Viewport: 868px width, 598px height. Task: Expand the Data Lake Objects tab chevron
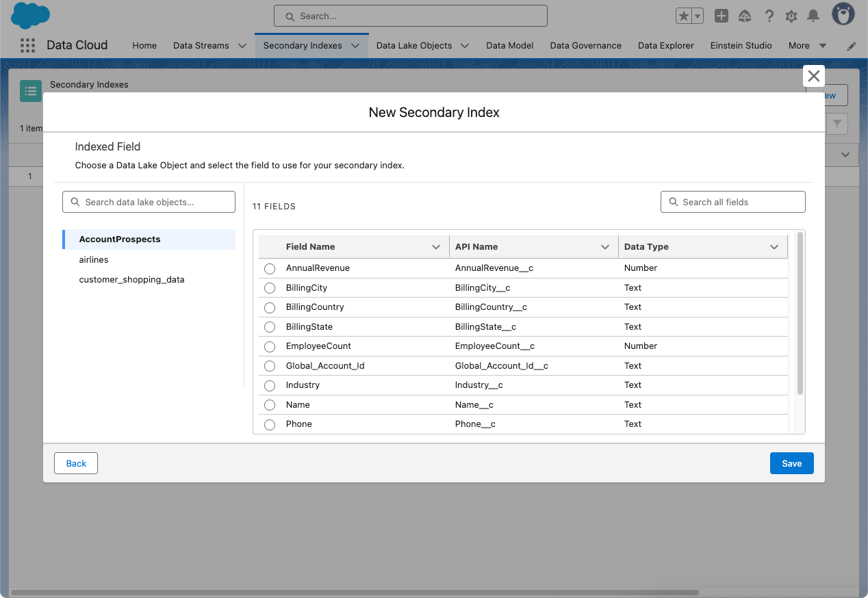465,46
